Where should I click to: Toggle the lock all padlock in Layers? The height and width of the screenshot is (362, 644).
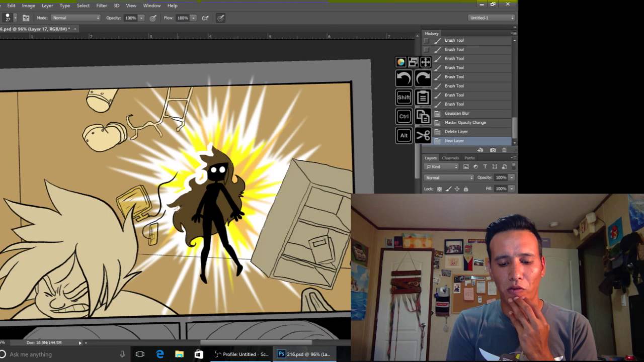(x=466, y=189)
